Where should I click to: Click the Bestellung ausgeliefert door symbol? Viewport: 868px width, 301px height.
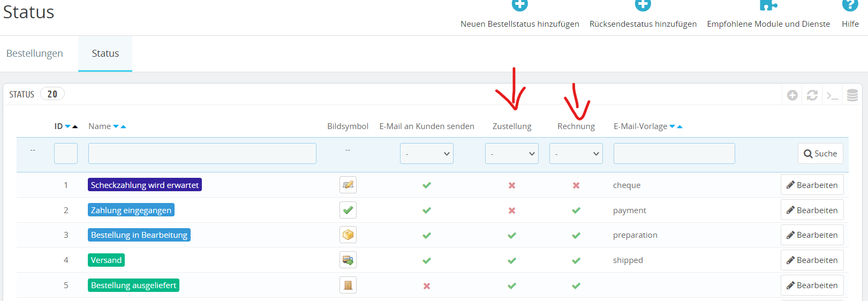point(348,285)
